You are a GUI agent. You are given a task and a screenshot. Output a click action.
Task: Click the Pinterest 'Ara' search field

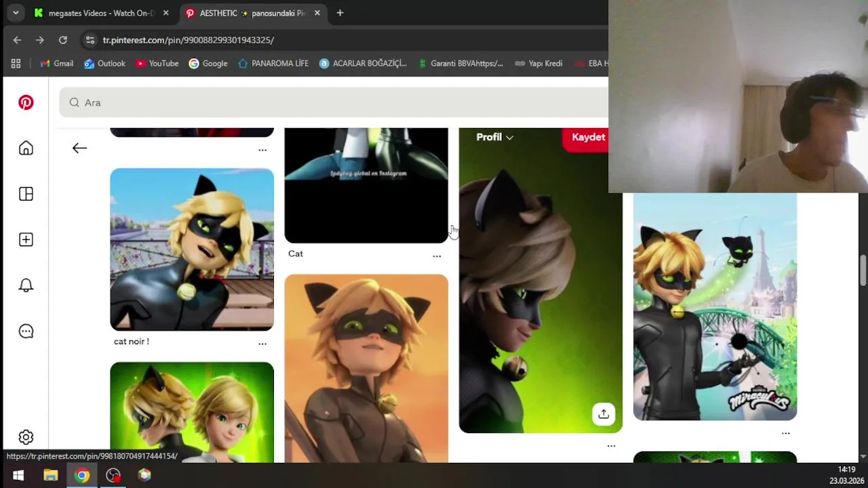pyautogui.click(x=334, y=102)
